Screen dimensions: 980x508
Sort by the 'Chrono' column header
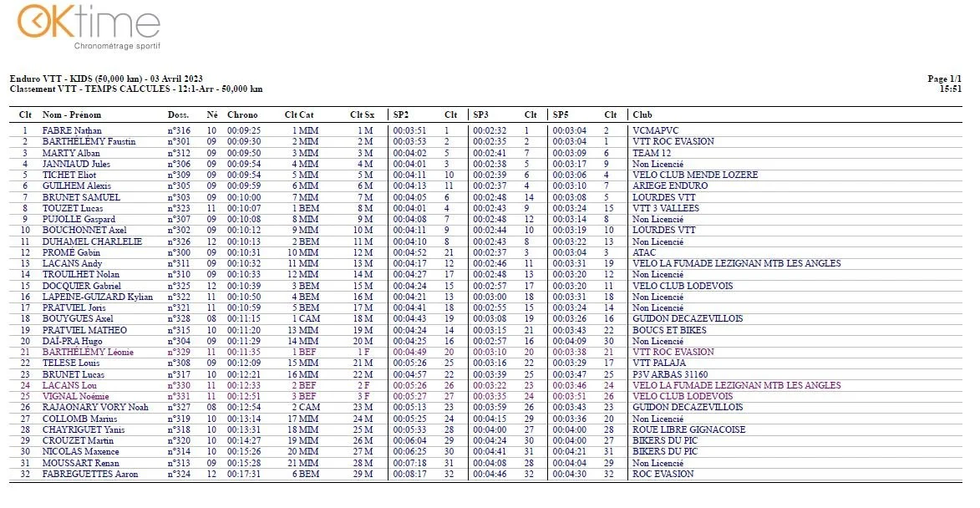click(x=243, y=115)
